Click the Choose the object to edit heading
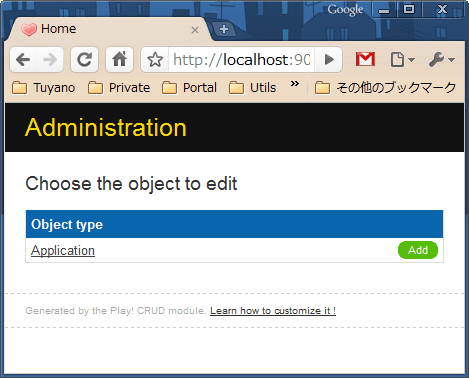 [131, 184]
